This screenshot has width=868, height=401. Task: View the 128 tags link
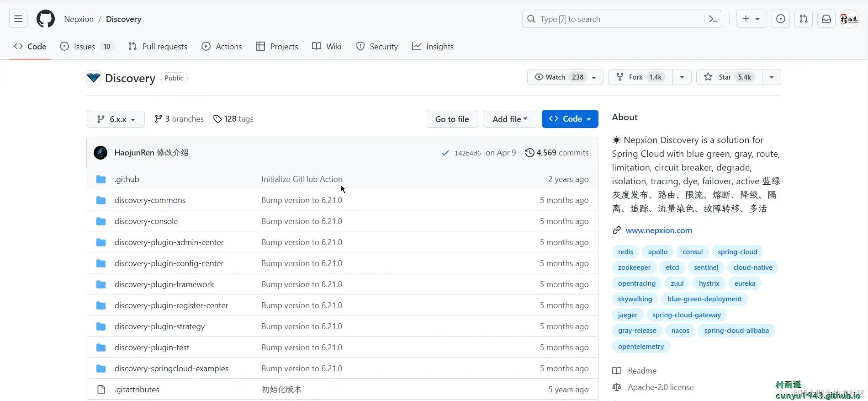click(x=233, y=119)
